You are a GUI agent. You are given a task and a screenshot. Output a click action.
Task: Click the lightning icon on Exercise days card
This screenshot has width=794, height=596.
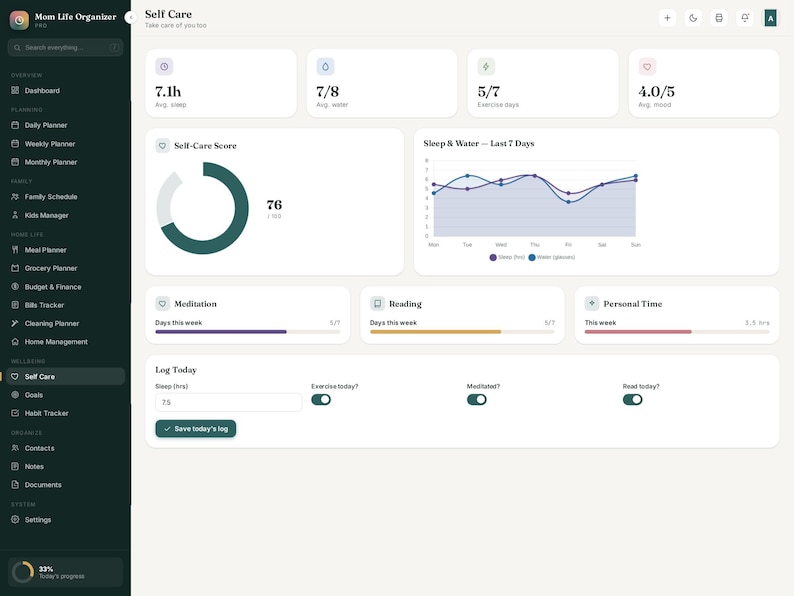point(486,66)
